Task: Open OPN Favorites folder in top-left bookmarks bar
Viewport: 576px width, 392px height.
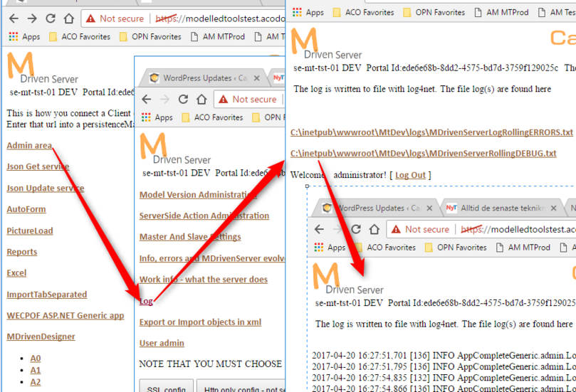Action: [151, 37]
